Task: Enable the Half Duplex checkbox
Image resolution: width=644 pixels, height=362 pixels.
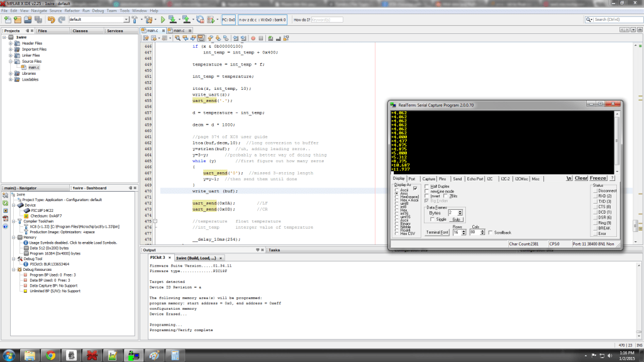Action: [x=426, y=187]
